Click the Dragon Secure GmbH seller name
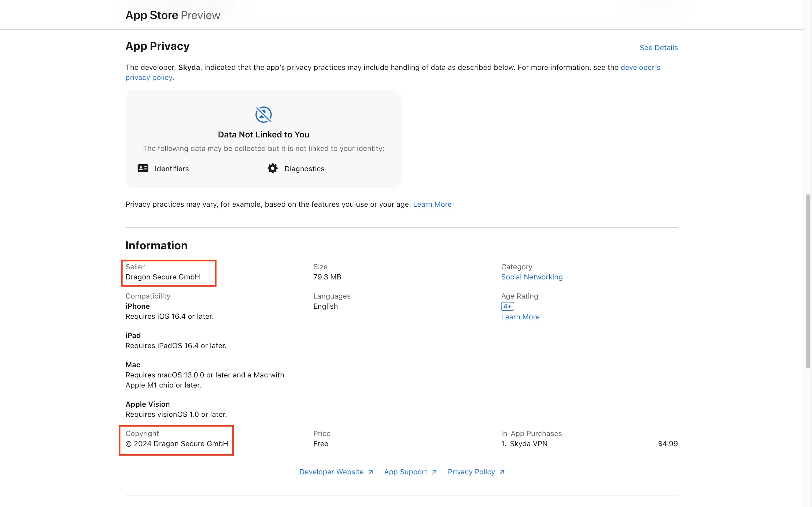The image size is (812, 507). pos(163,277)
